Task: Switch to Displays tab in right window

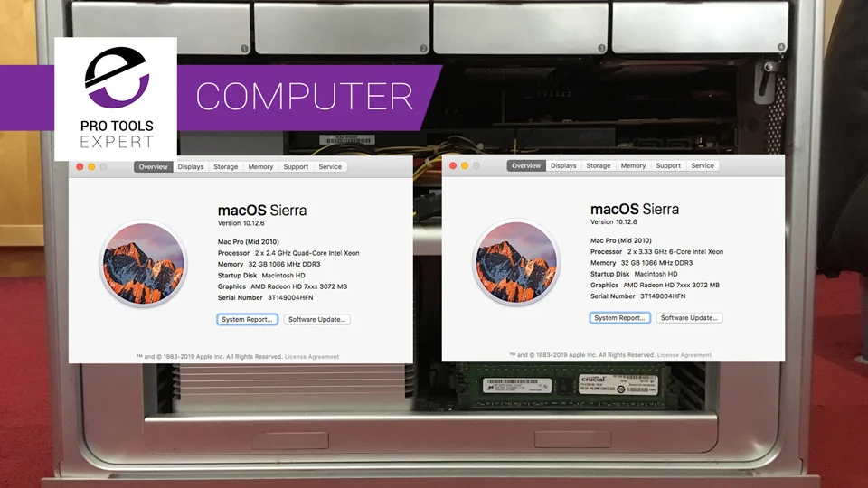Action: 563,165
